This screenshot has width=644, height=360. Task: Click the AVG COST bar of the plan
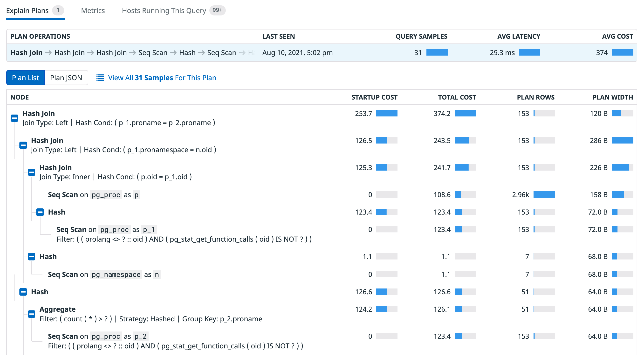623,53
